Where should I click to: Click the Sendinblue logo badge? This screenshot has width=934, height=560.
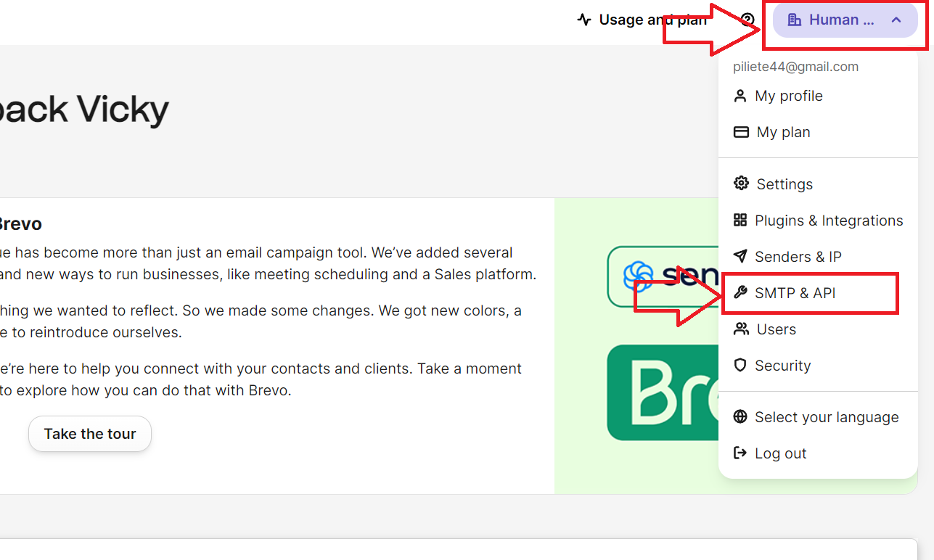tap(663, 276)
